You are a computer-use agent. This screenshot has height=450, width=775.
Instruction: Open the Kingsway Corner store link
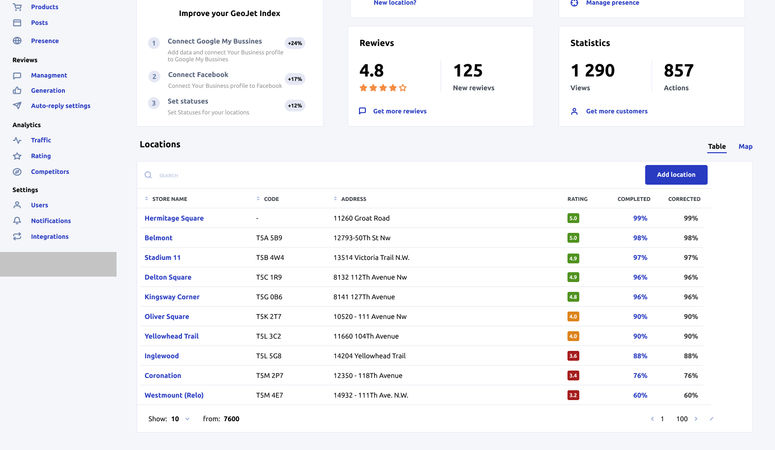click(x=172, y=297)
